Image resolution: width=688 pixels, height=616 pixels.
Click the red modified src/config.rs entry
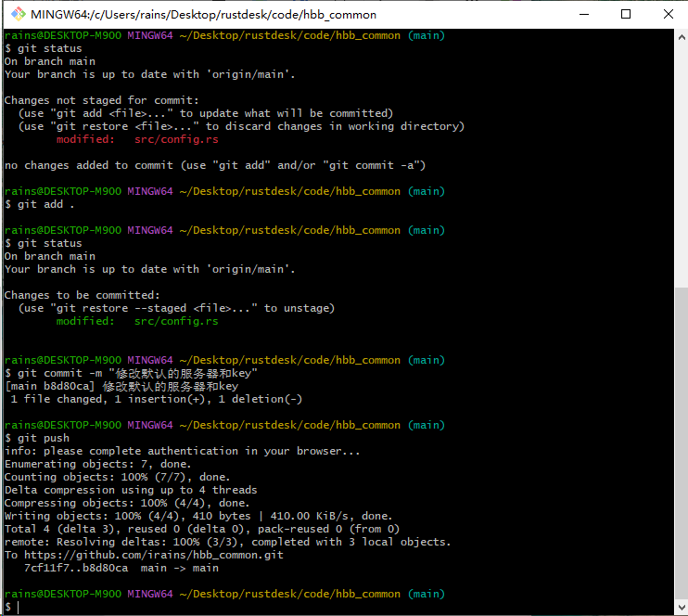coord(137,139)
